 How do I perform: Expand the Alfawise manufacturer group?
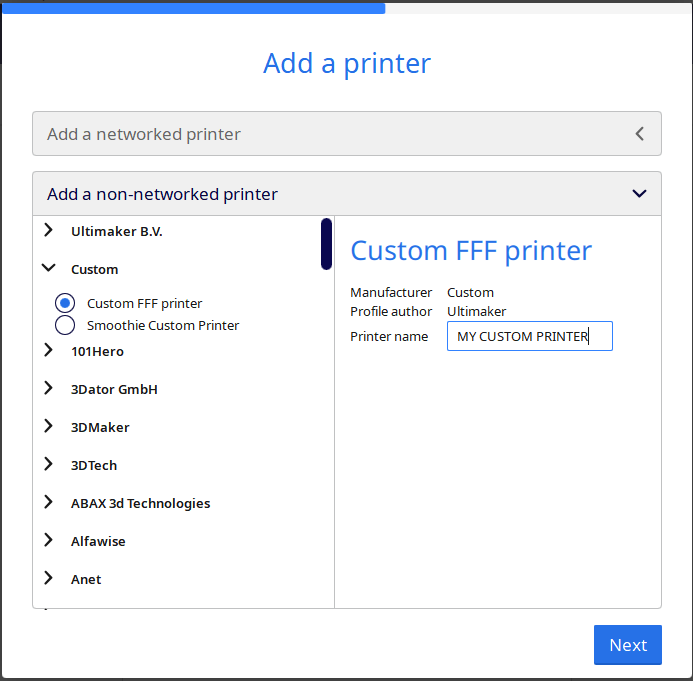49,540
